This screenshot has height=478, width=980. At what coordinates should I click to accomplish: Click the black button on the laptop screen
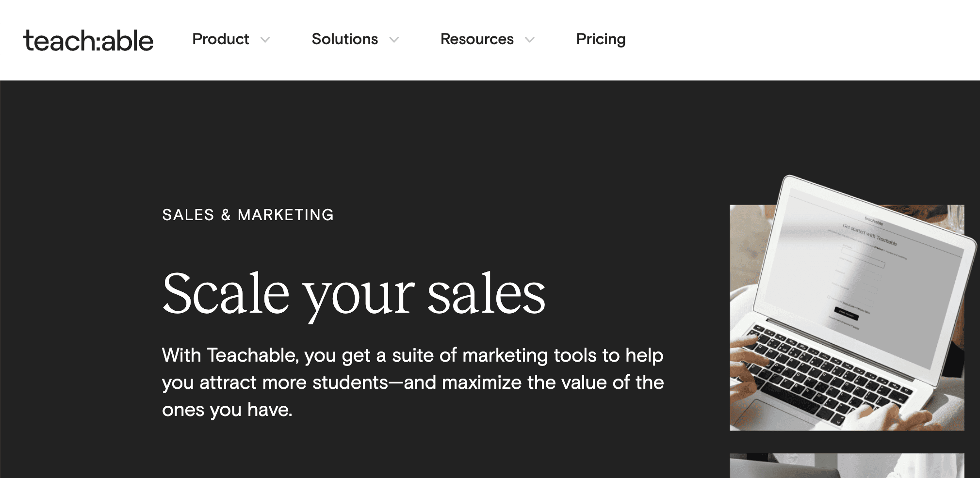(x=846, y=313)
